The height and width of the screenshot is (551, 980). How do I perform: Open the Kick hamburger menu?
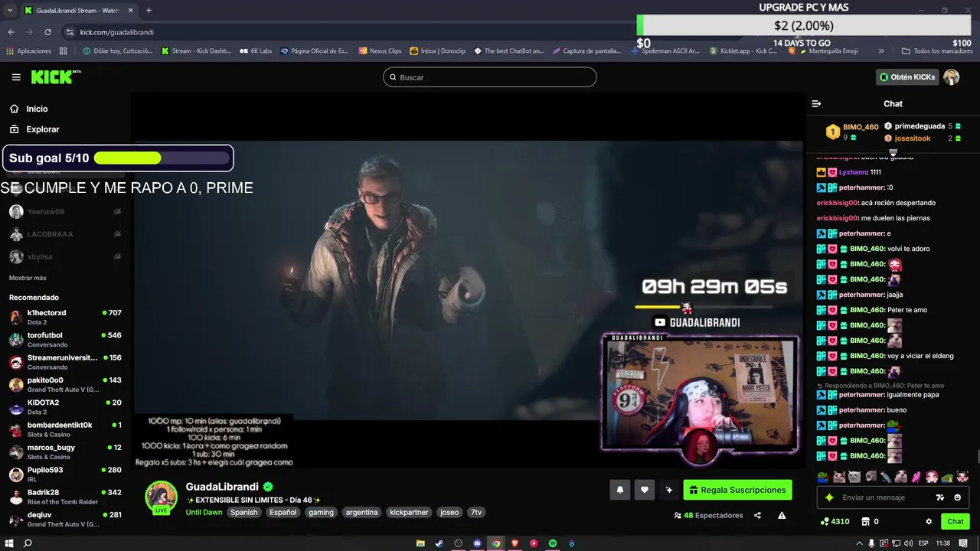pyautogui.click(x=16, y=77)
